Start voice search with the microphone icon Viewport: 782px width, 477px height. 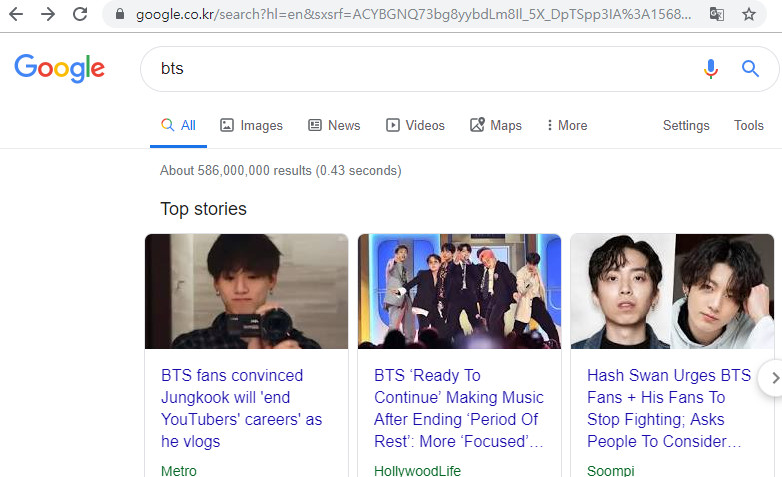[x=711, y=68]
